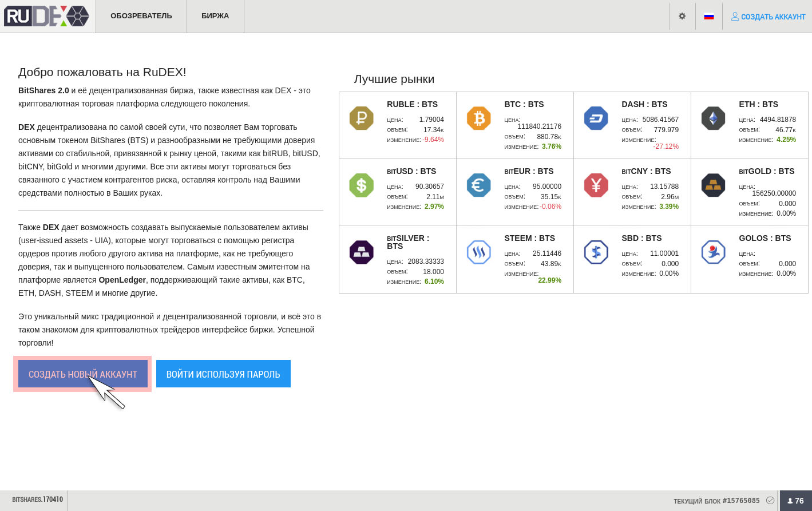Click the blue DASH icon

pos(596,118)
